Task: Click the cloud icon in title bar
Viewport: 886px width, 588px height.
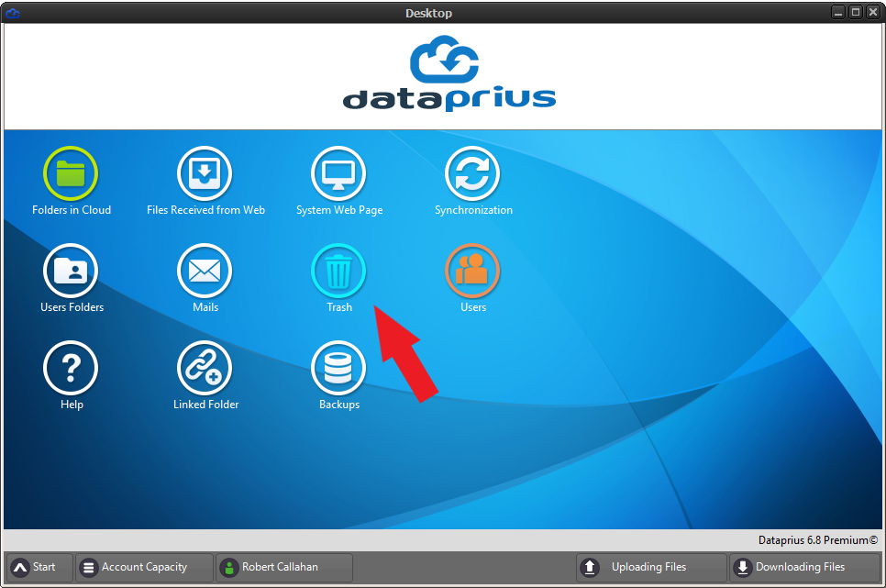Action: [x=13, y=13]
